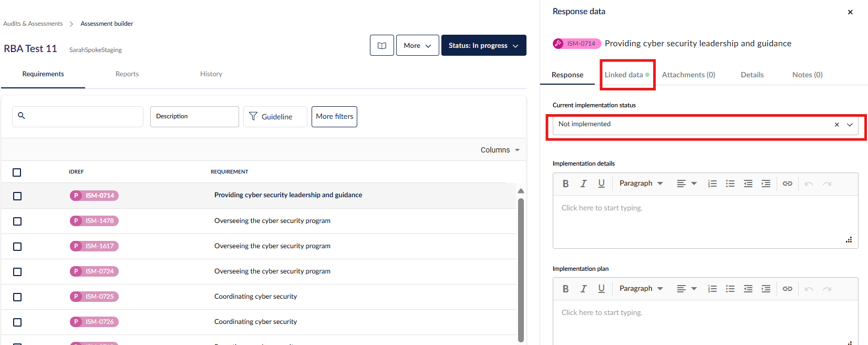Viewport: 868px width, 345px height.
Task: Check the ISM-0726 row checkbox
Action: 17,322
